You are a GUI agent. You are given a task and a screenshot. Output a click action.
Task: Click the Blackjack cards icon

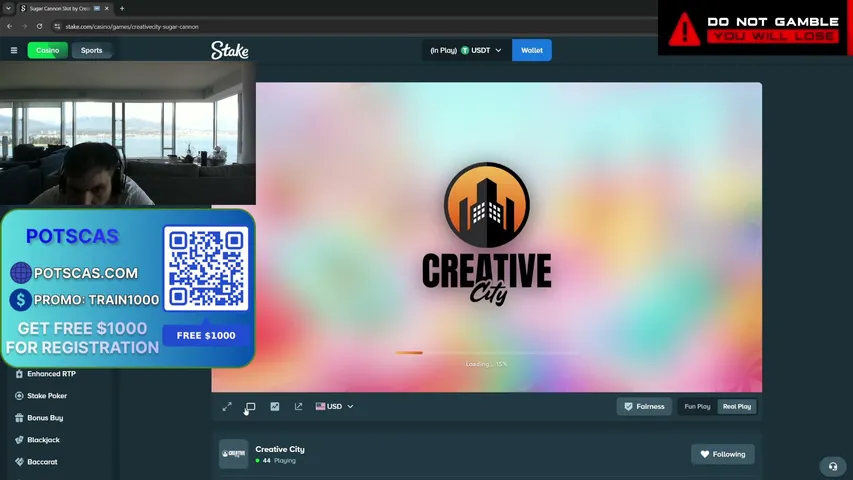click(x=19, y=440)
